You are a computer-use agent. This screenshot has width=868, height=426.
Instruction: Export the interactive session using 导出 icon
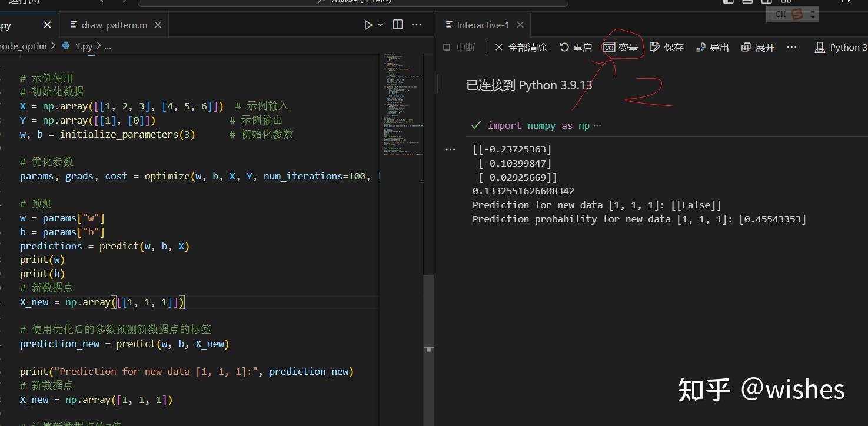coord(712,47)
